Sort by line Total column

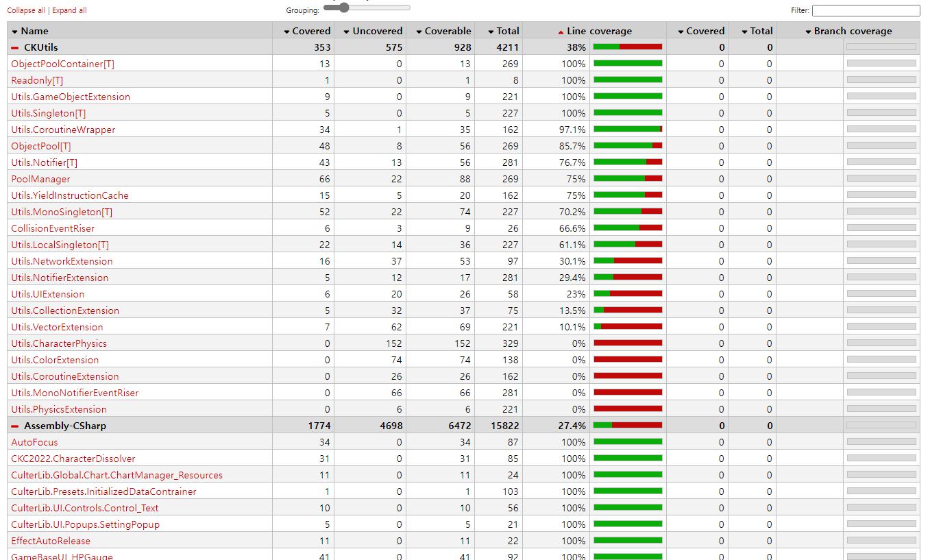pos(503,31)
